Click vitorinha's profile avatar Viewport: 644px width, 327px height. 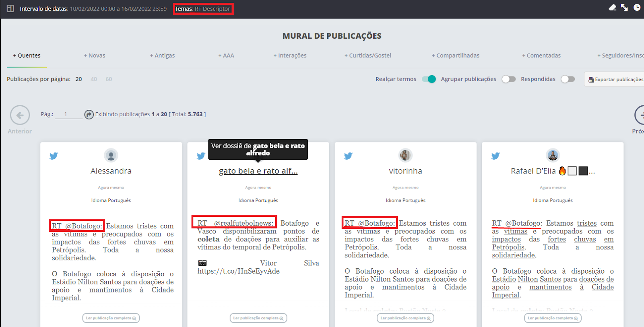(405, 155)
